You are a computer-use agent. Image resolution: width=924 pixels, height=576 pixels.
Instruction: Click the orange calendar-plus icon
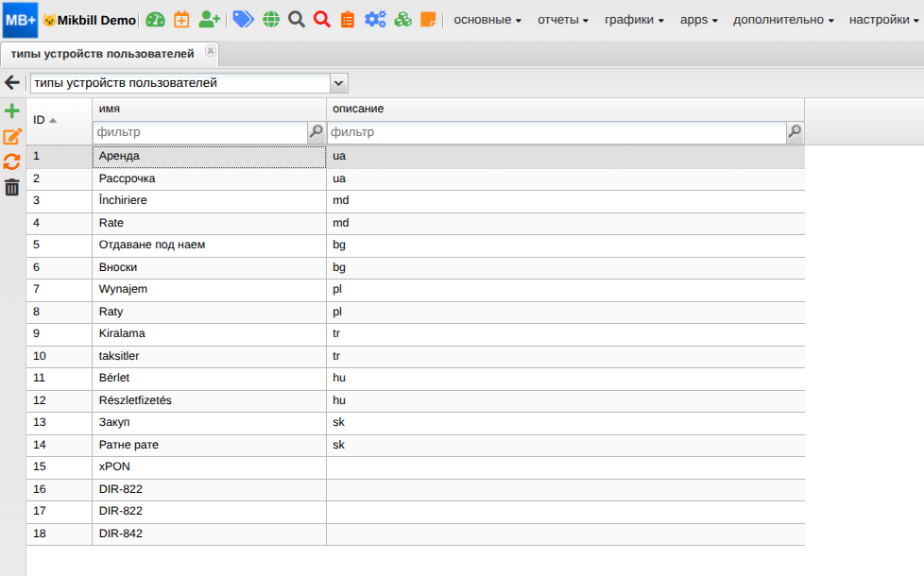[x=181, y=20]
